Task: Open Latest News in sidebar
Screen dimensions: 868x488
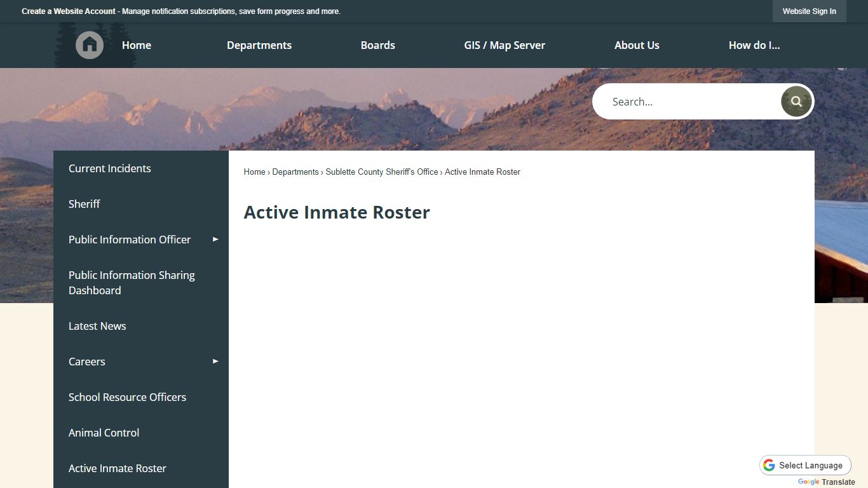Action: 141,326
